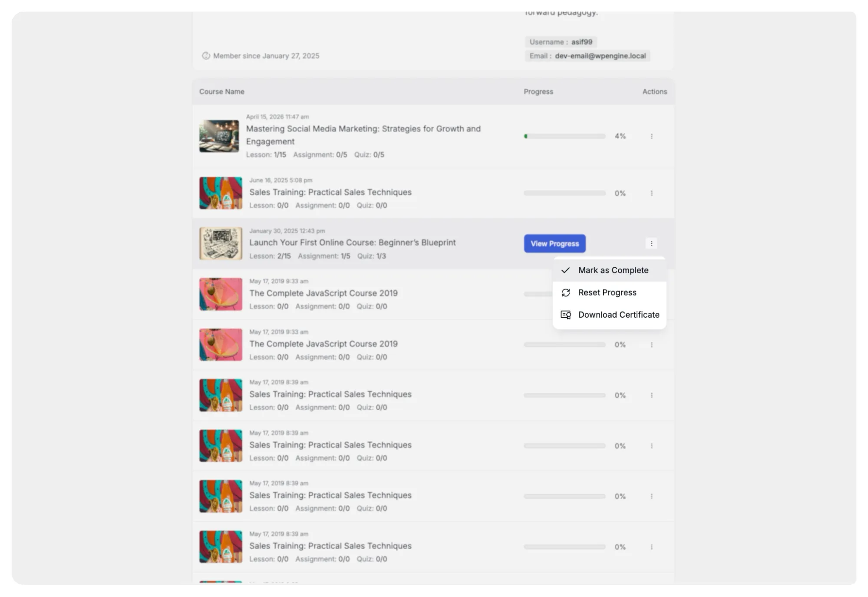The height and width of the screenshot is (597, 868).
Task: Click Lesson: 1/15 count text
Action: click(x=266, y=155)
